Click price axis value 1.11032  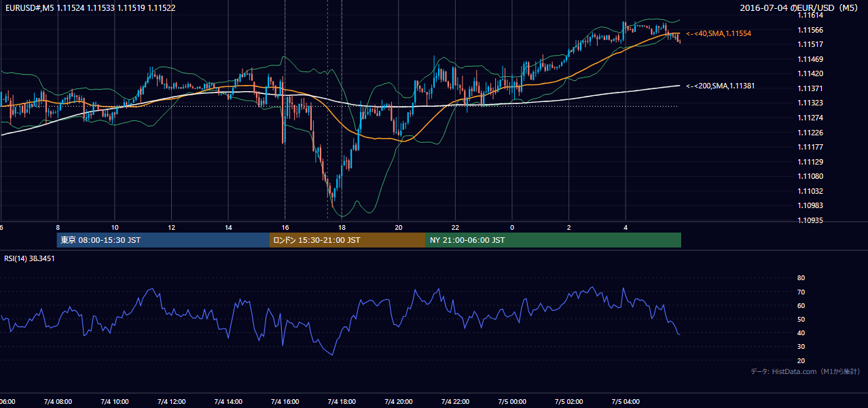coord(810,191)
